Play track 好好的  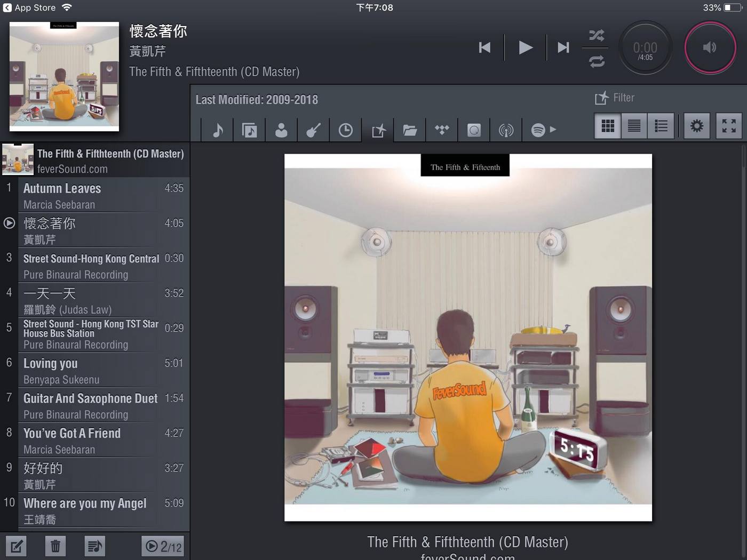tap(95, 475)
